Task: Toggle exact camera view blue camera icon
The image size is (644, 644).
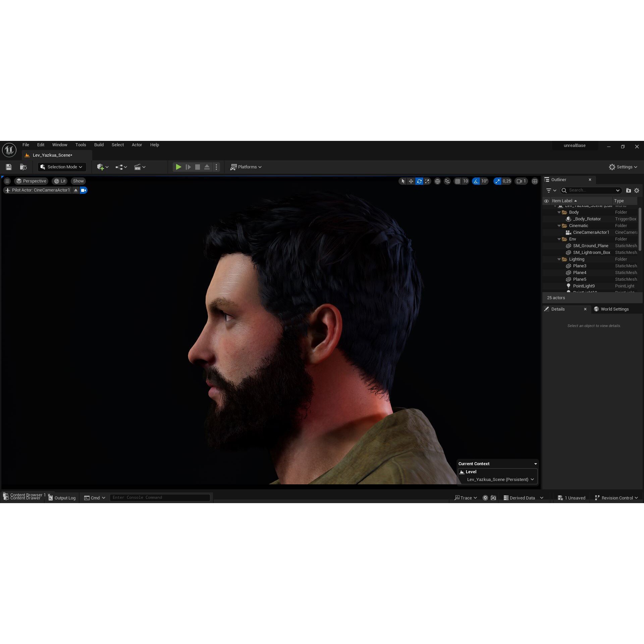Action: [x=84, y=190]
